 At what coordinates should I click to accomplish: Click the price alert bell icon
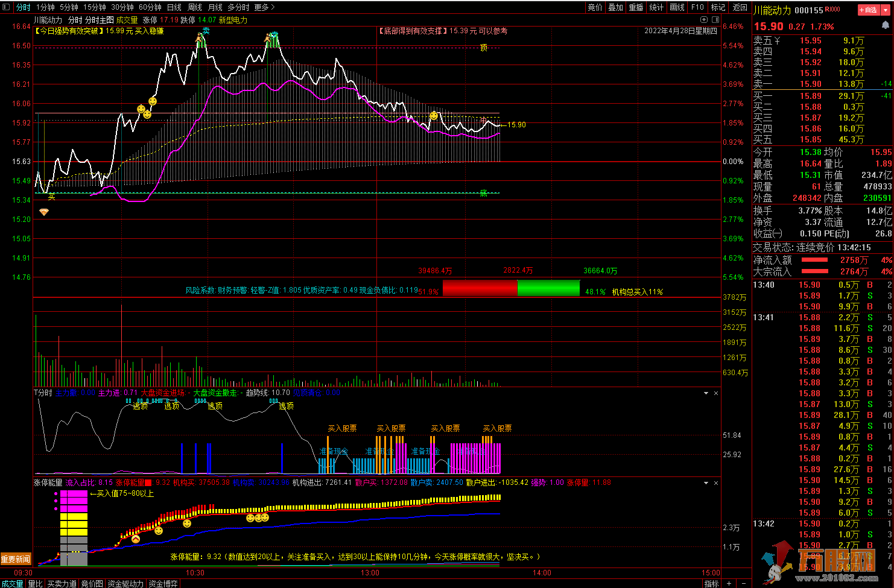pyautogui.click(x=886, y=25)
